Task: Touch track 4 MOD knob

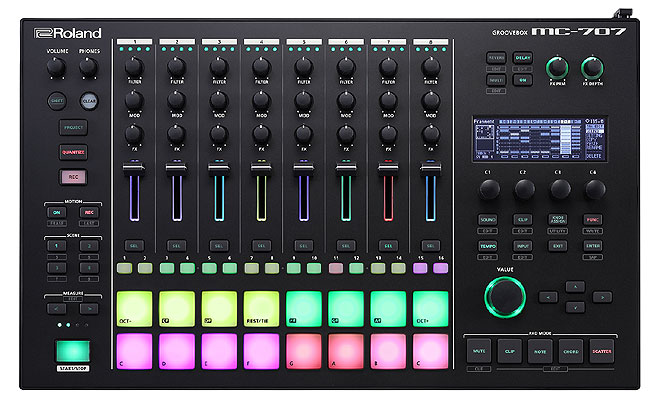Action: tap(261, 101)
